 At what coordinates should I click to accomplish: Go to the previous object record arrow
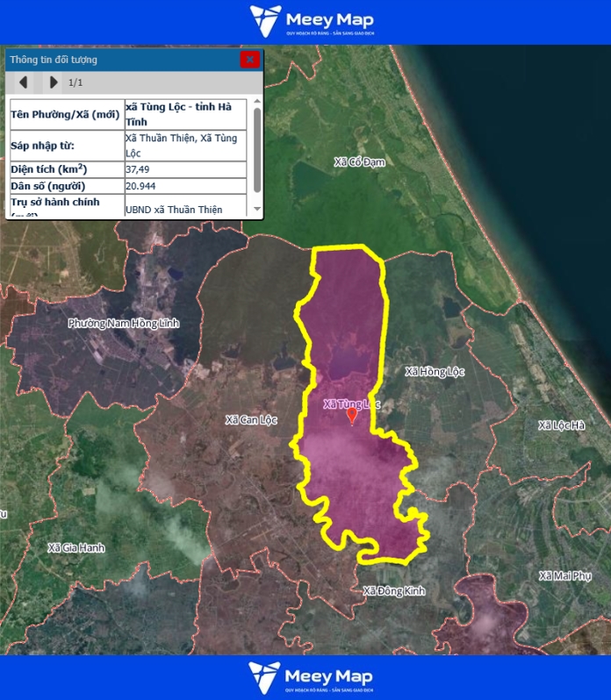(24, 82)
